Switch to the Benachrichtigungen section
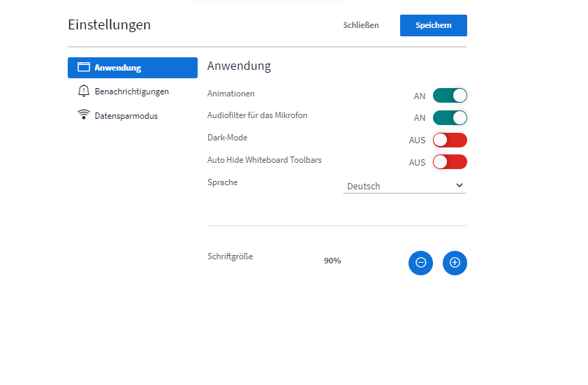The height and width of the screenshot is (385, 588). 131,92
